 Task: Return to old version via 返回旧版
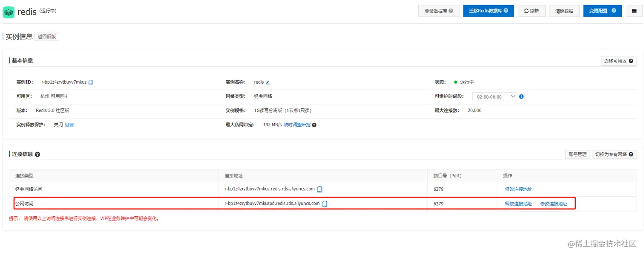pos(47,37)
